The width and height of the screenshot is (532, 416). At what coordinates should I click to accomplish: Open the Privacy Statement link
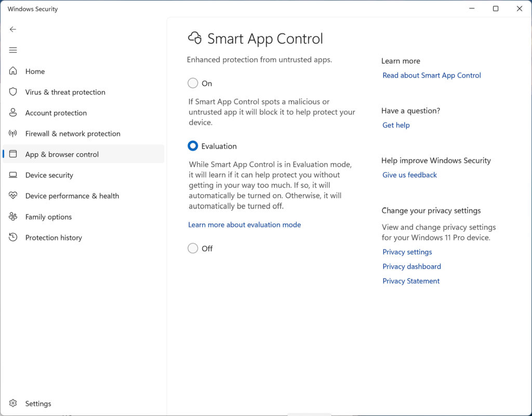411,281
